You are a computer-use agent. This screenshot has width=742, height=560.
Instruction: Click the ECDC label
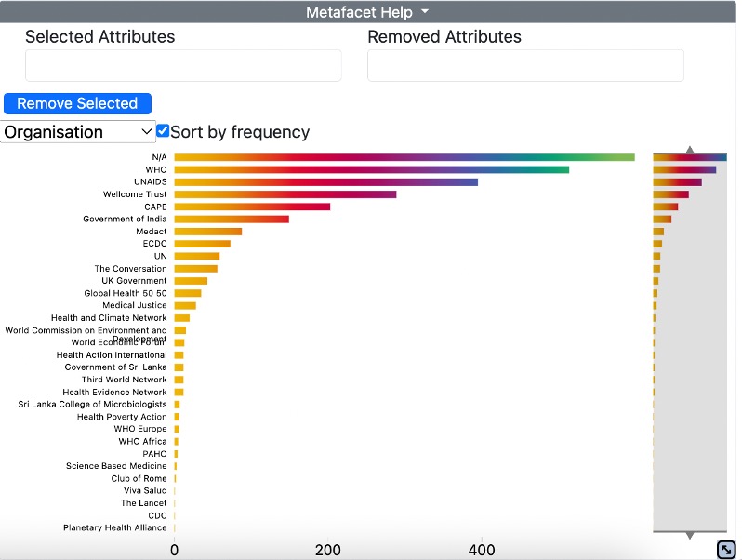154,244
